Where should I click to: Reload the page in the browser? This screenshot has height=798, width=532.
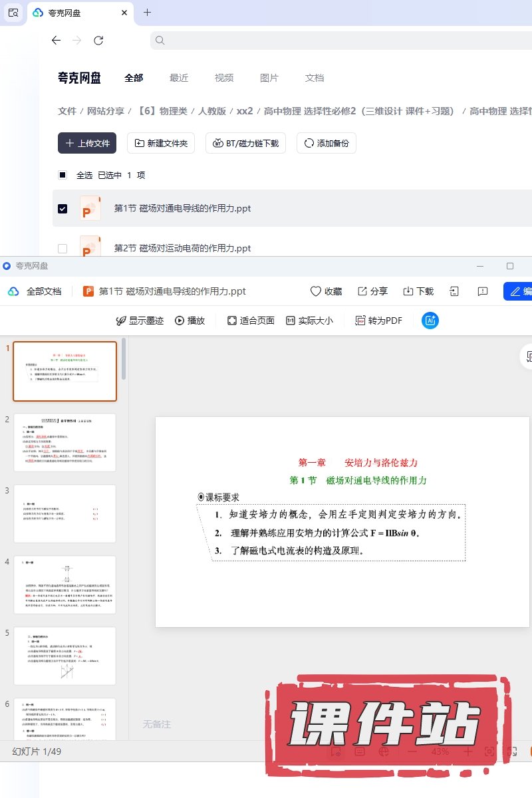[98, 41]
